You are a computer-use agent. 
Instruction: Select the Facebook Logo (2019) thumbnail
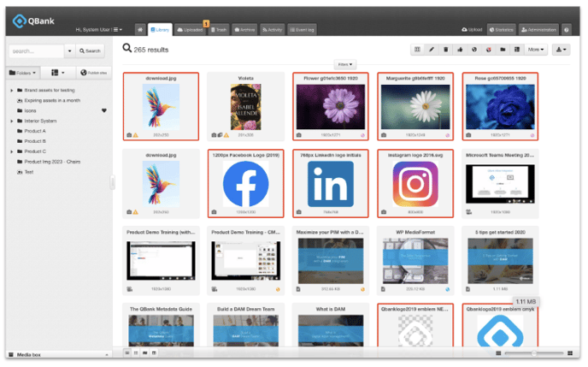tap(245, 184)
